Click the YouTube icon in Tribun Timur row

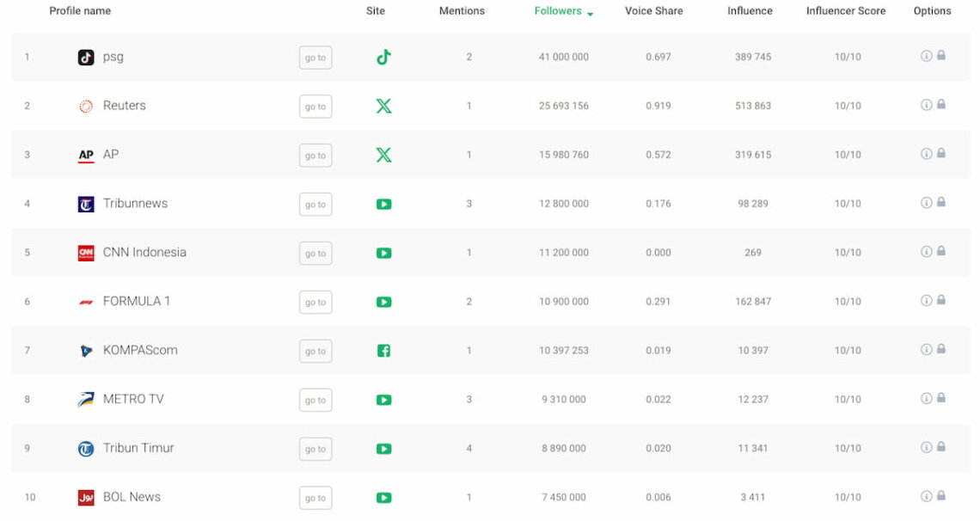(x=383, y=449)
